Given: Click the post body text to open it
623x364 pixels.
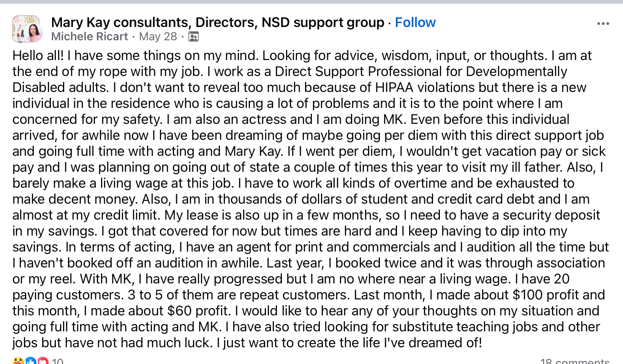Looking at the screenshot, I should tap(311, 199).
